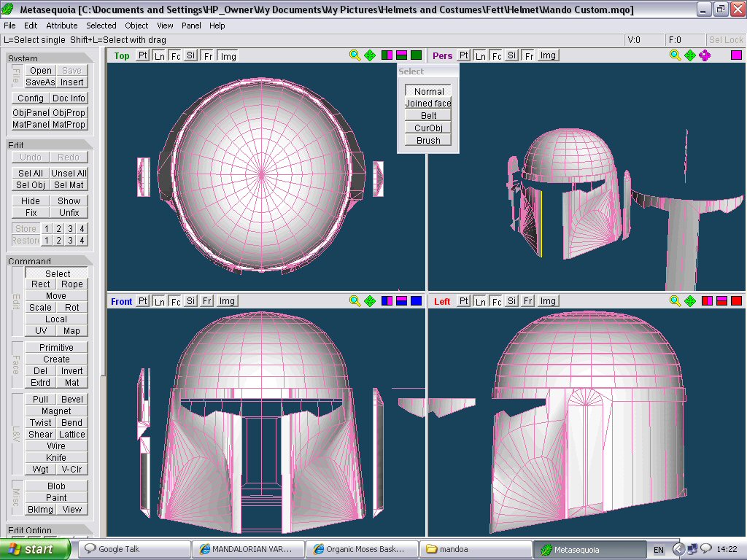Click the magenta rotate icon in Pers view header
747x560 pixels.
pyautogui.click(x=705, y=55)
